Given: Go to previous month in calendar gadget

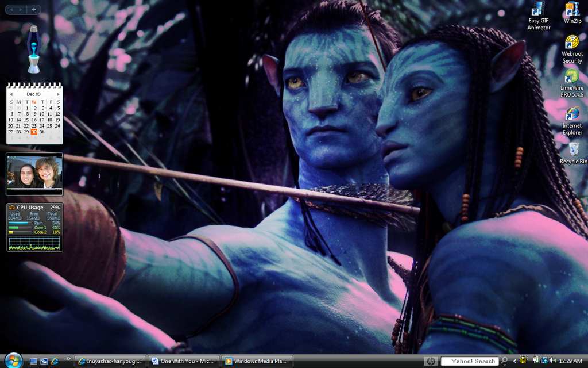Looking at the screenshot, I should point(11,94).
